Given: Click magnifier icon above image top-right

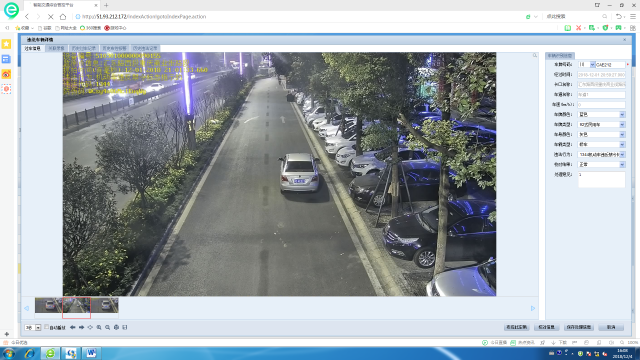Looking at the screenshot, I should coord(535,55).
